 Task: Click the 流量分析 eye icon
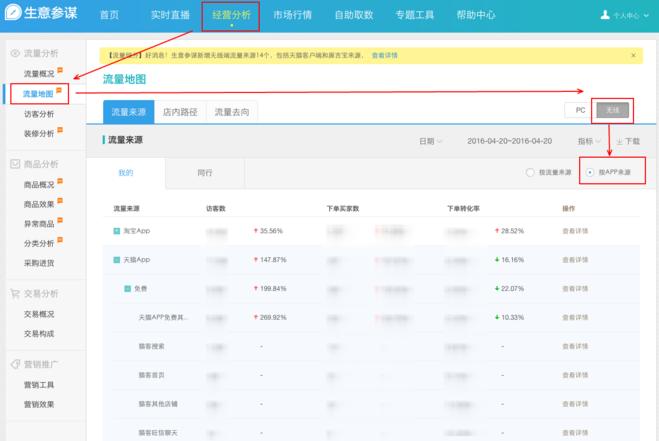click(15, 53)
